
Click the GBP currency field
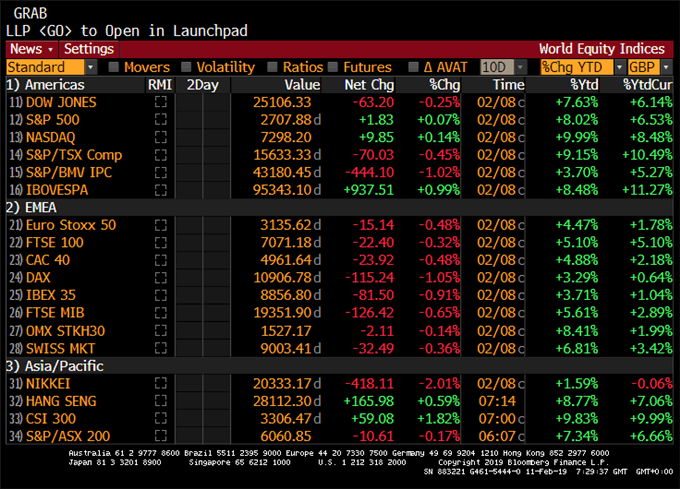coord(644,67)
